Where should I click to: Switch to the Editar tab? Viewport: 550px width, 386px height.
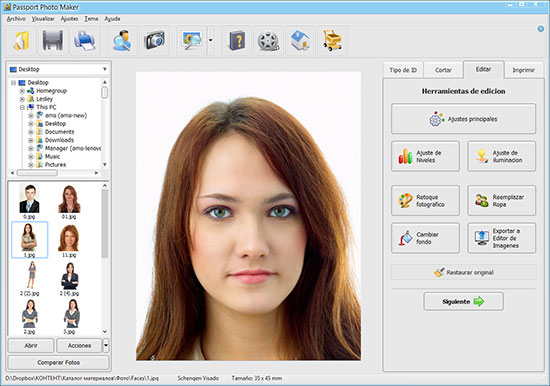pyautogui.click(x=483, y=69)
